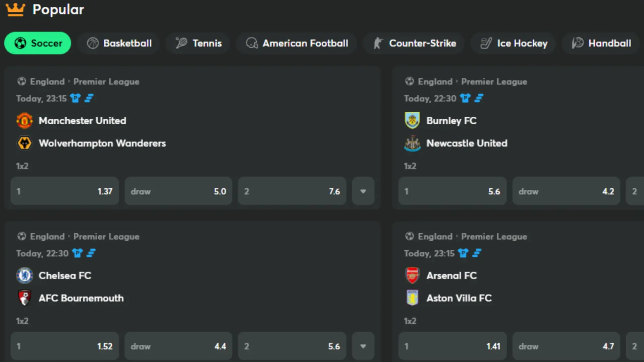
Task: Click the Chelsea FC club crest
Action: 24,276
